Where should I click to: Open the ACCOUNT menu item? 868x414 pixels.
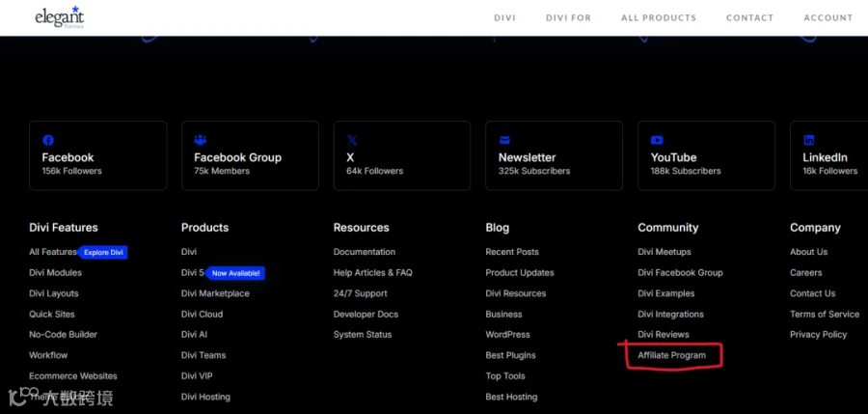pos(828,17)
